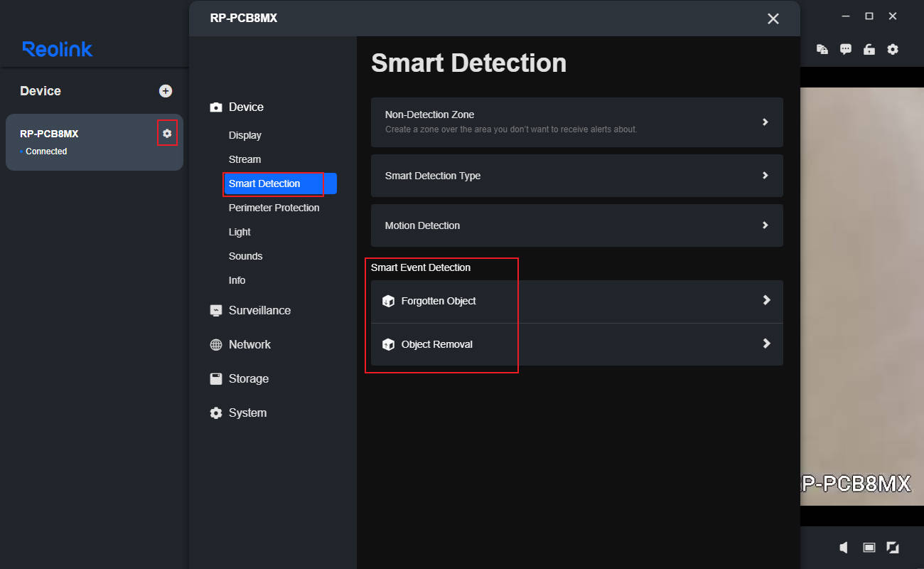Image resolution: width=924 pixels, height=569 pixels.
Task: Click the Surveillance panel icon in sidebar
Action: pyautogui.click(x=215, y=310)
